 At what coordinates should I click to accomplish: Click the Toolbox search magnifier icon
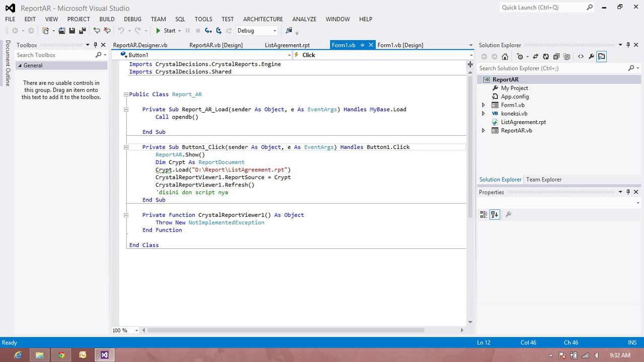click(99, 55)
